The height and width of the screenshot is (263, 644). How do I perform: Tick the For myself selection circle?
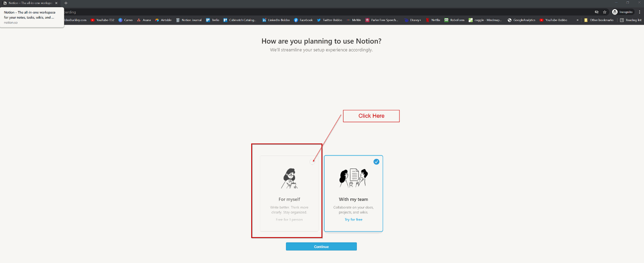point(313,161)
